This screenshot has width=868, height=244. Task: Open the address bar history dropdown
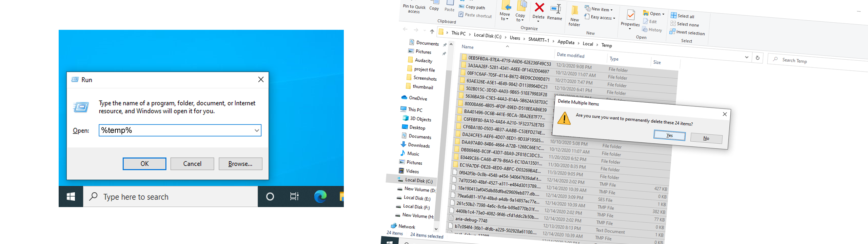click(747, 57)
